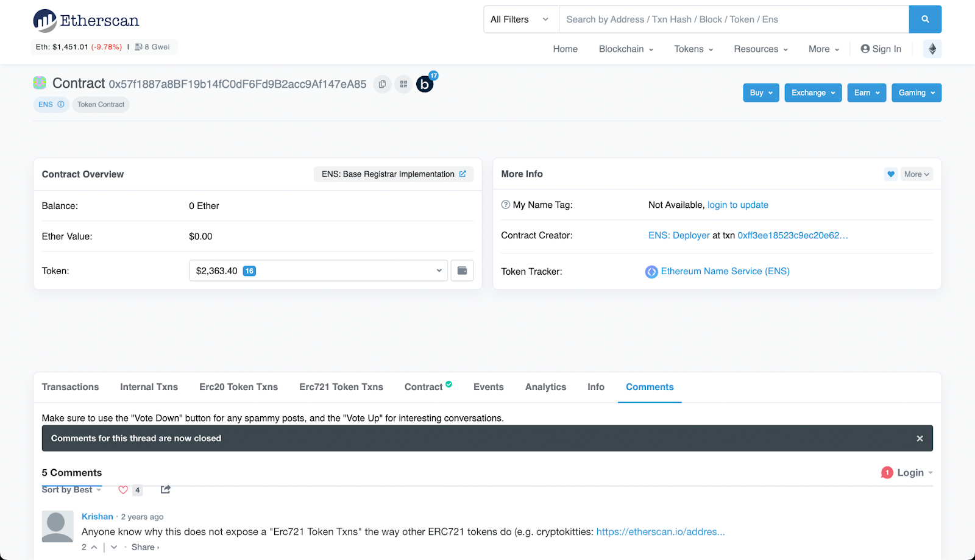Open the Earn dropdown button
975x560 pixels.
(x=867, y=93)
